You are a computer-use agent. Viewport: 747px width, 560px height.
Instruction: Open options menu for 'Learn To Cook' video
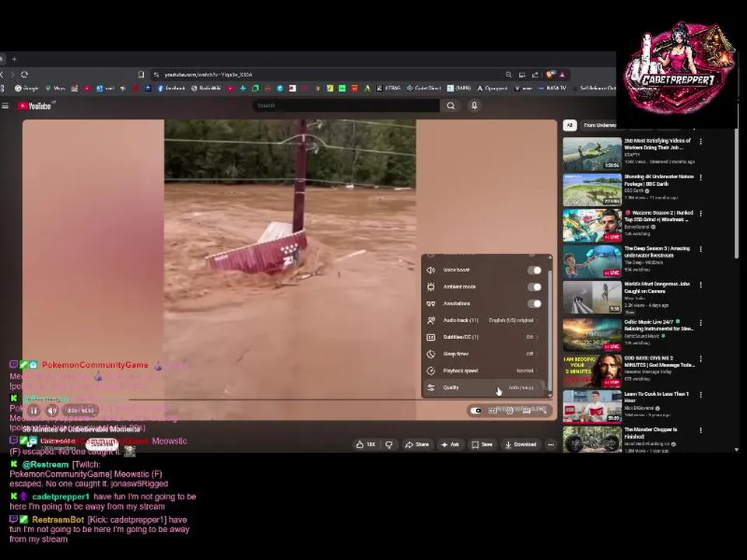click(701, 395)
